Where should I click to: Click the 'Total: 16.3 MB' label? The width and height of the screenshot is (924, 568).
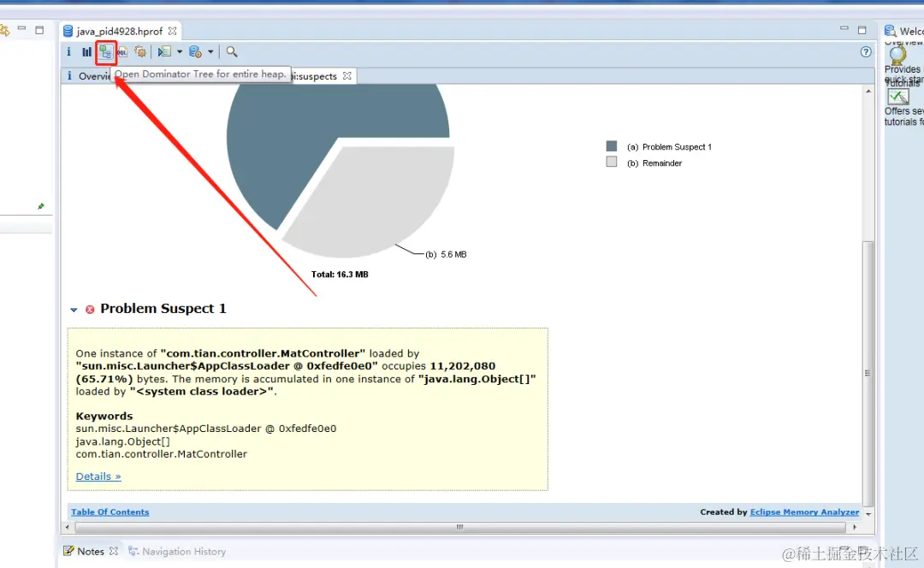point(340,275)
